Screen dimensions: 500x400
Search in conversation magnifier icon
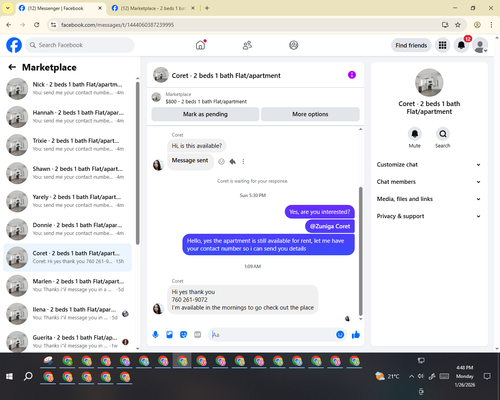point(443,134)
